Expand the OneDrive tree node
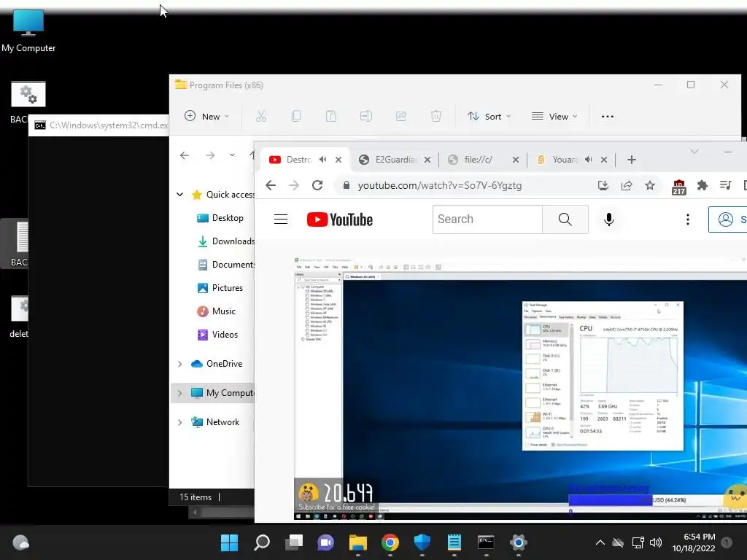 tap(179, 364)
